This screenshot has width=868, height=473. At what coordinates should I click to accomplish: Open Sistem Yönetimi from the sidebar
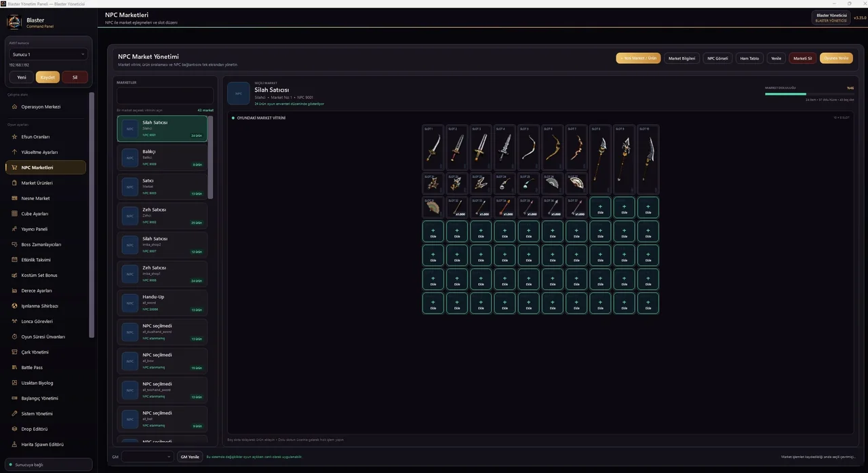(x=45, y=413)
